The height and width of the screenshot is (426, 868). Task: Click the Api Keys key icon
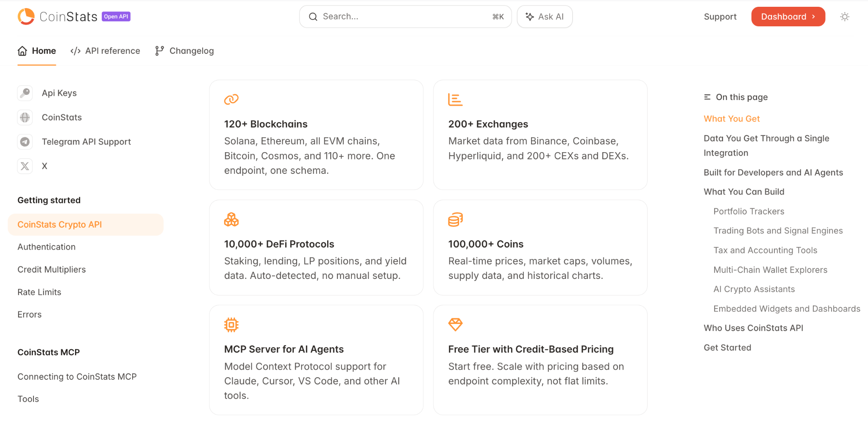[x=25, y=93]
